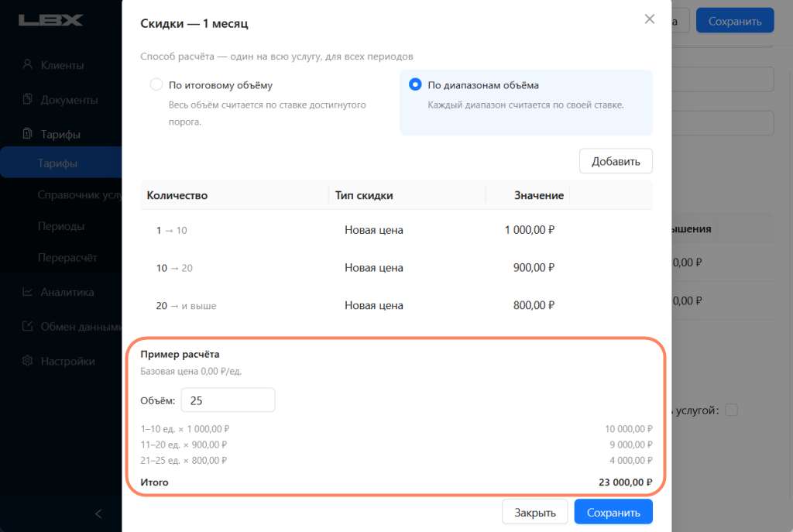Go to the highlighted Тарифы submenu item

point(60,163)
